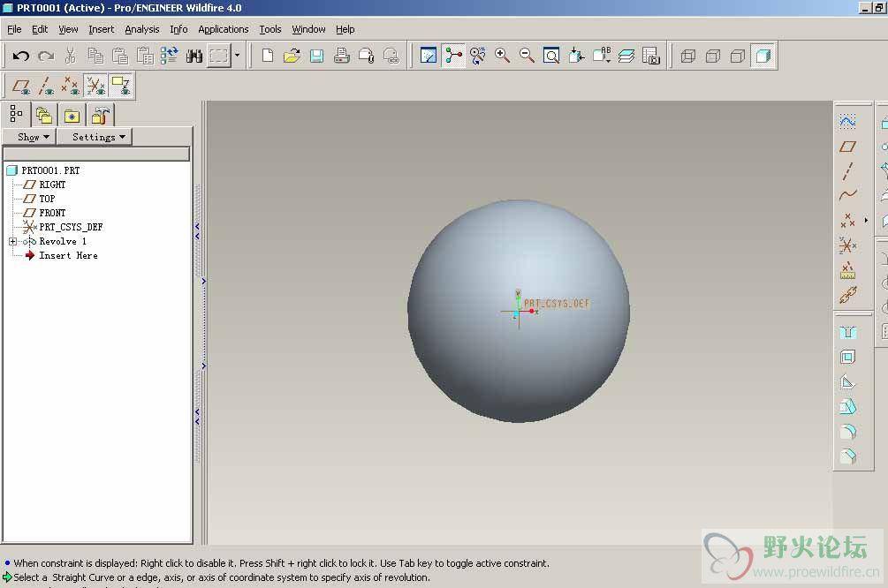Image resolution: width=888 pixels, height=588 pixels.
Task: Open the Tools menu
Action: [270, 29]
